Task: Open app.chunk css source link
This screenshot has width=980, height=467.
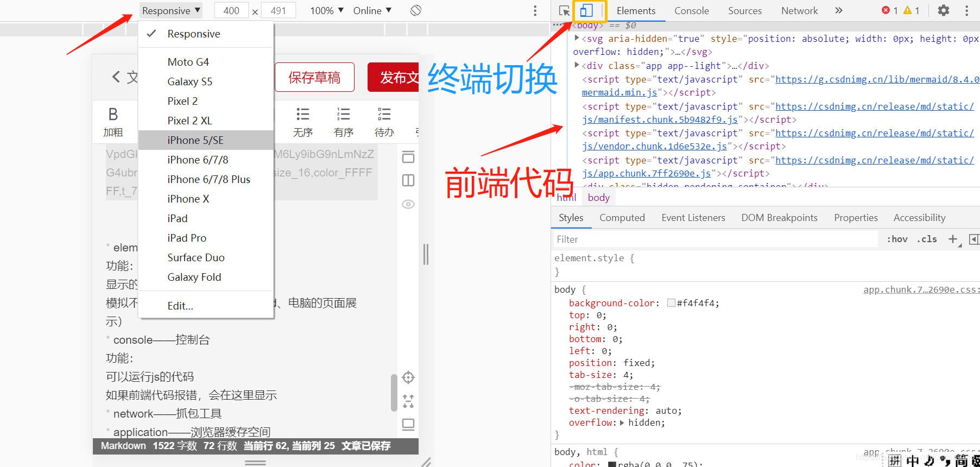Action: point(921,289)
